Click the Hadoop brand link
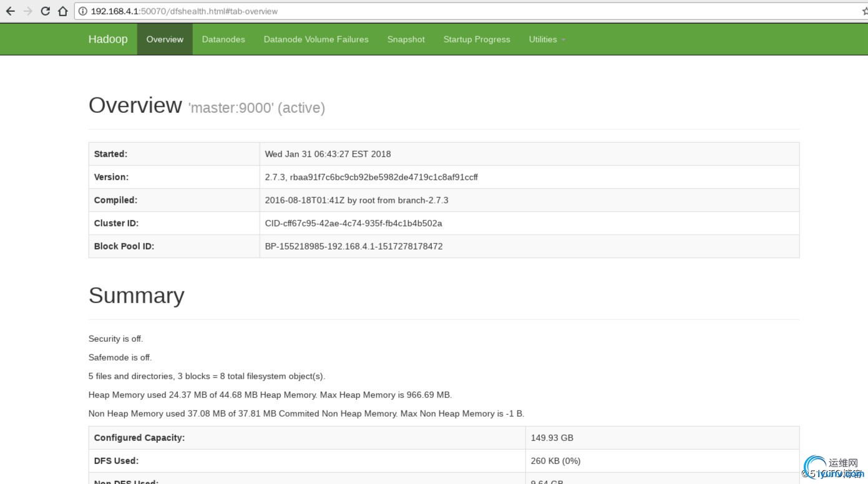Screen dimensions: 868x484 point(108,39)
